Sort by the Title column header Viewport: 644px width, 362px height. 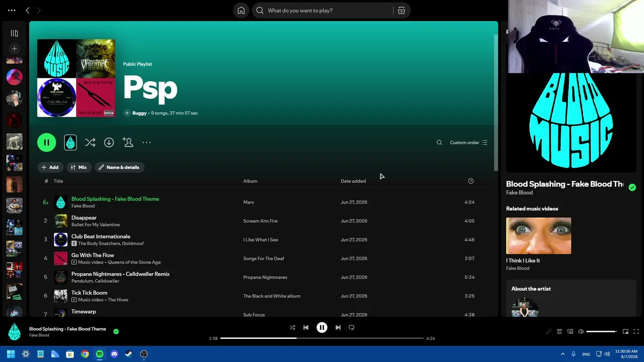coord(58,181)
